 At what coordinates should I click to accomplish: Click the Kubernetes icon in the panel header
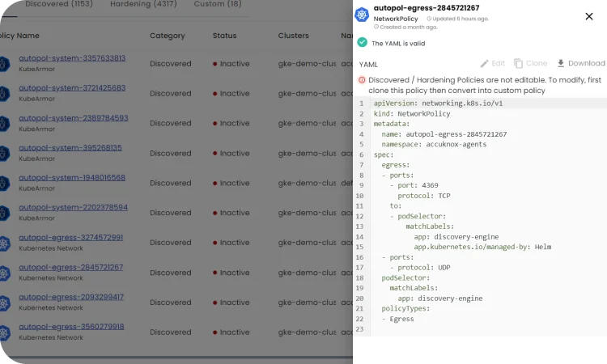tap(362, 13)
